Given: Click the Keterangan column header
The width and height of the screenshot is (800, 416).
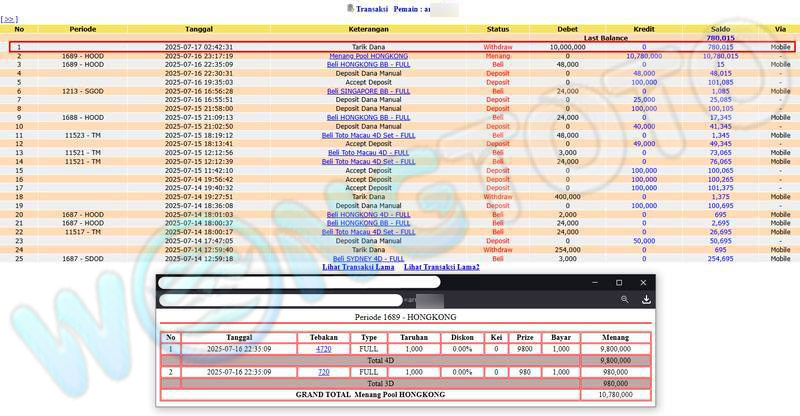Looking at the screenshot, I should (x=369, y=29).
